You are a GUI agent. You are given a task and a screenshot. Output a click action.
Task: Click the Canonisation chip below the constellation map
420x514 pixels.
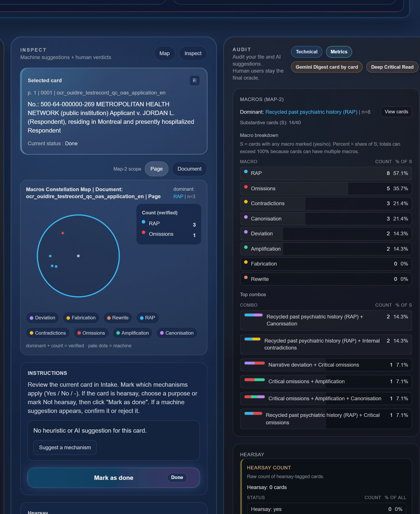(177, 333)
